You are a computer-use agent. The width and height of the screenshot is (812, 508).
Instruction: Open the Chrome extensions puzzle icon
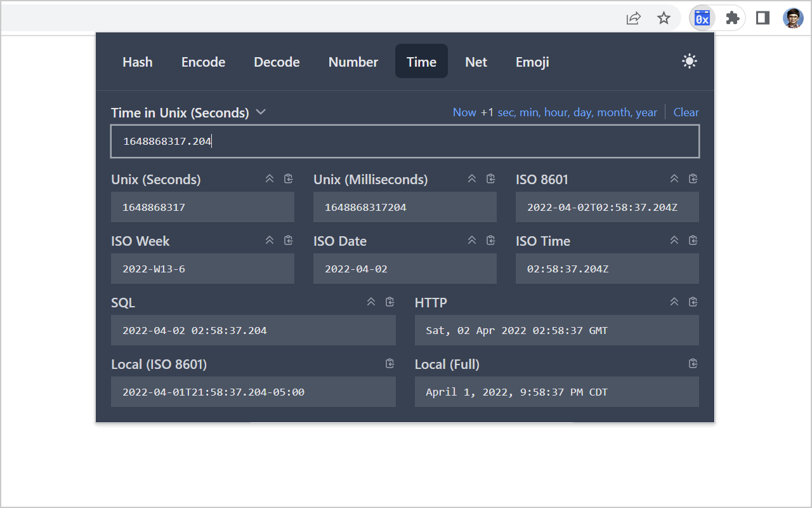pos(732,18)
